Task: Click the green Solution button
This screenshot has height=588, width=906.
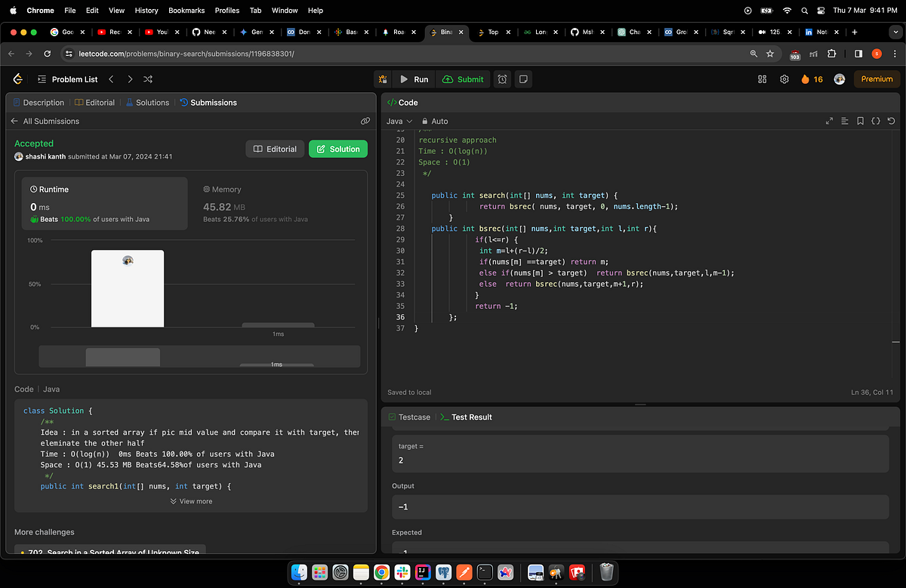Action: (x=338, y=149)
